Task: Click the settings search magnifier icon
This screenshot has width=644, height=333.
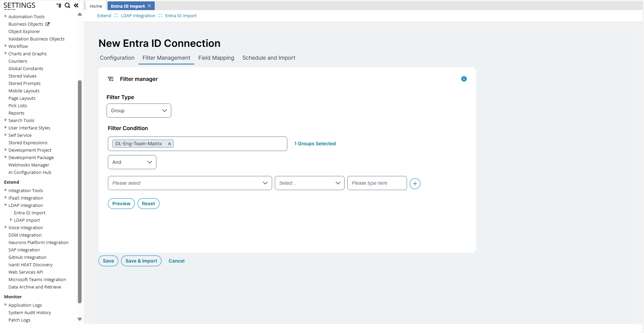Action: pyautogui.click(x=67, y=5)
